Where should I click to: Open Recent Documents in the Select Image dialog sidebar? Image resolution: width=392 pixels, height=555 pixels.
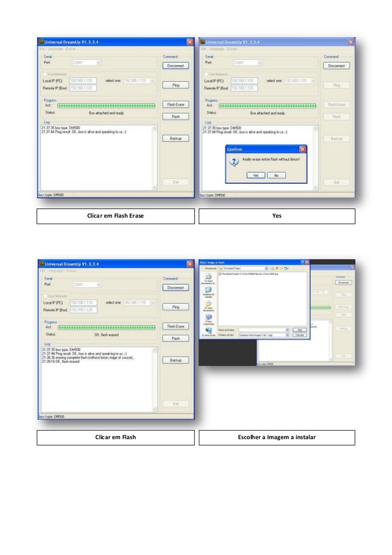[208, 279]
